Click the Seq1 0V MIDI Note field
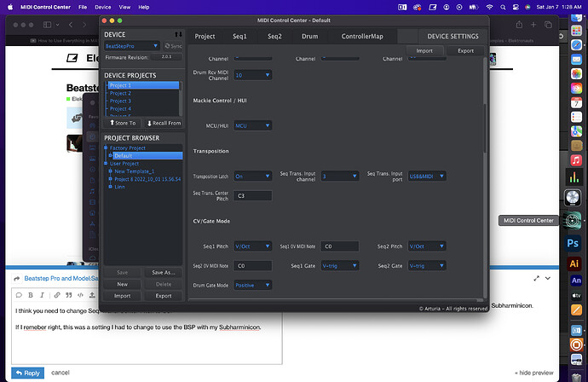The image size is (588, 382). (339, 246)
